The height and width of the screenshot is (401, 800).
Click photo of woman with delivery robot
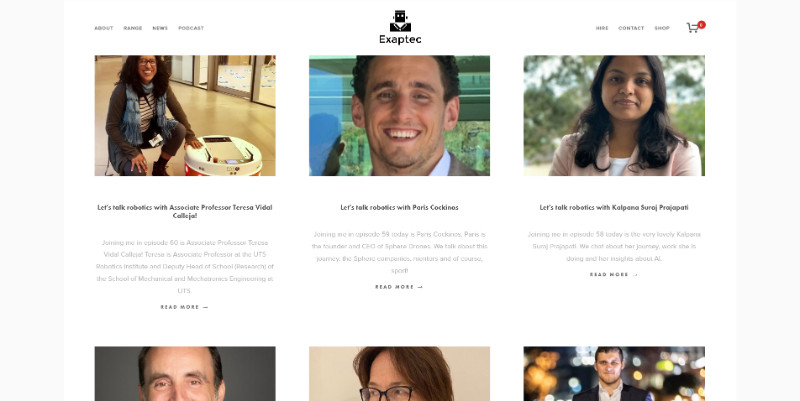(x=185, y=116)
